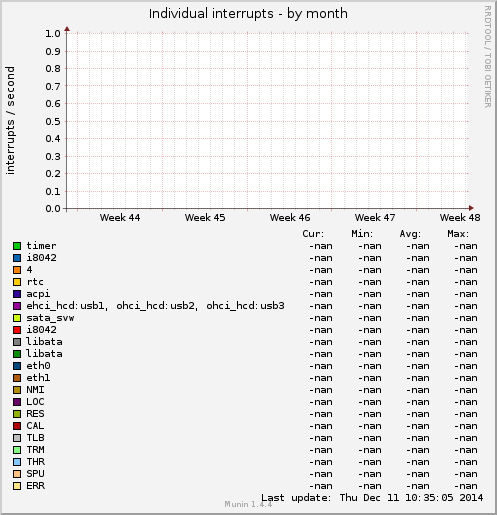Click the '0.5' y-axis tick label
Screen dimensions: 497x515
(x=53, y=121)
